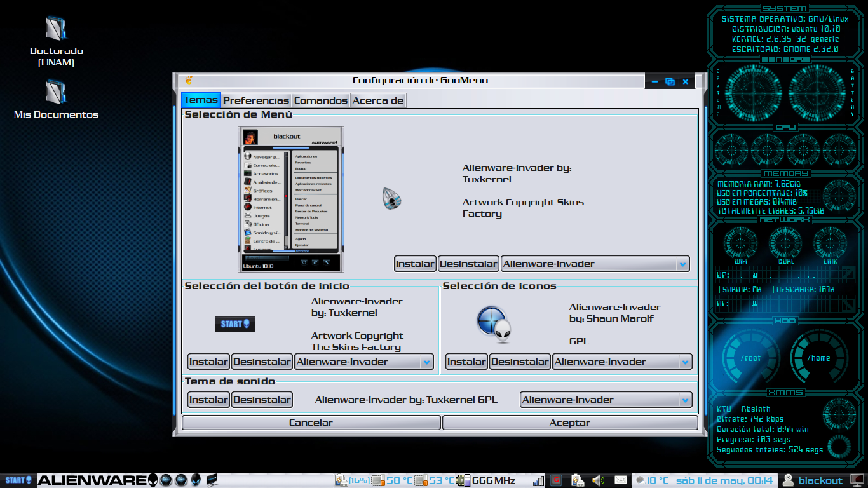This screenshot has height=488, width=868.
Task: Click Desinstalar under Selección de Iconos
Action: (520, 362)
